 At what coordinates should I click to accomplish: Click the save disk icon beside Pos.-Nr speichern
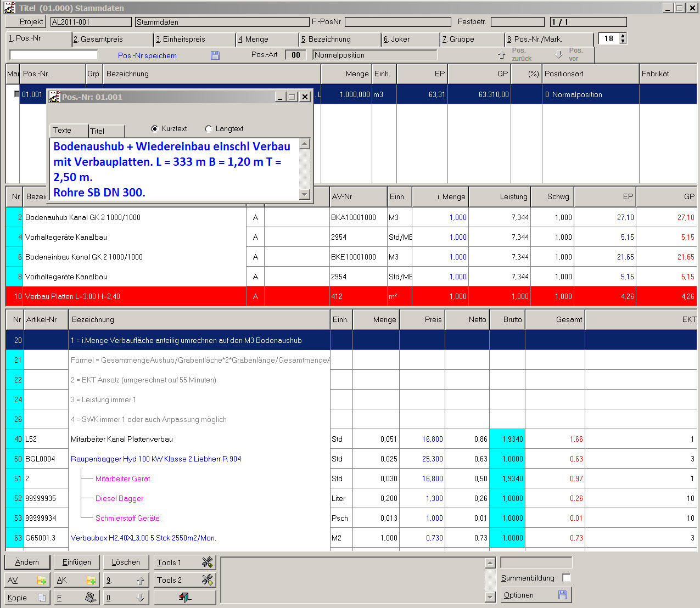pyautogui.click(x=215, y=55)
